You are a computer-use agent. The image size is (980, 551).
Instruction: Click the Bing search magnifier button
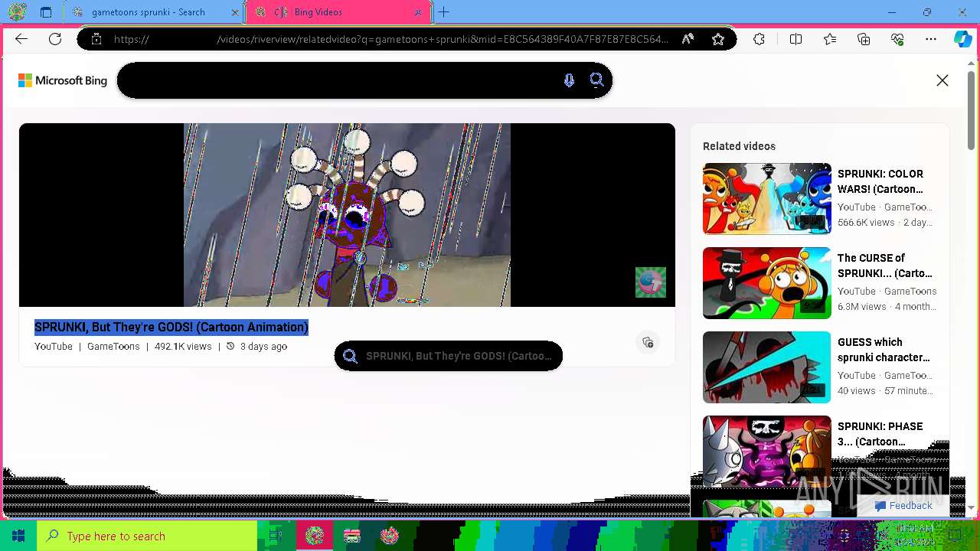pos(596,80)
